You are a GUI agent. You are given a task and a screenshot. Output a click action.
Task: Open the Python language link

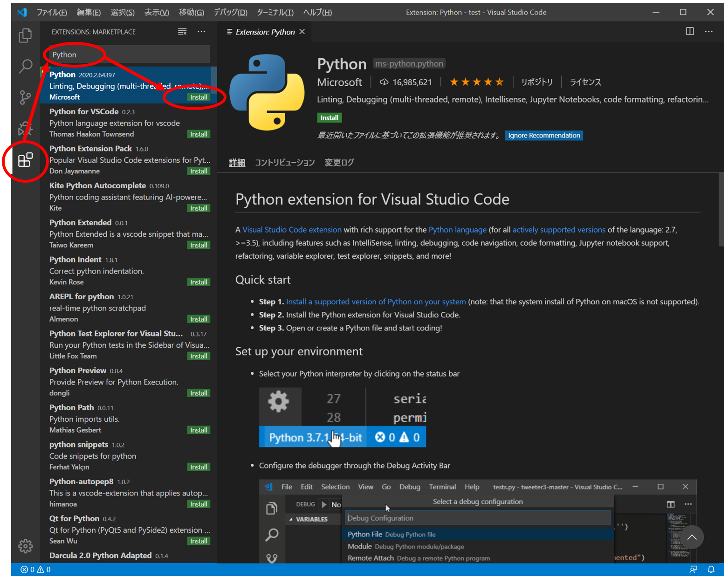(457, 229)
